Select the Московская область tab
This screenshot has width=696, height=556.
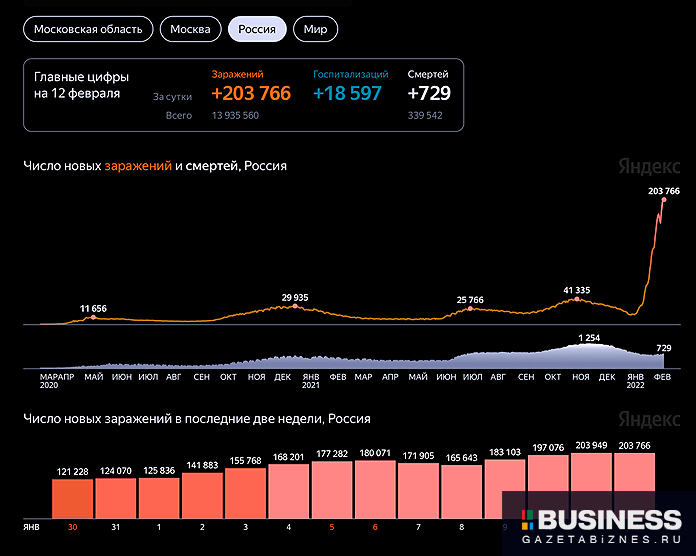pyautogui.click(x=88, y=29)
